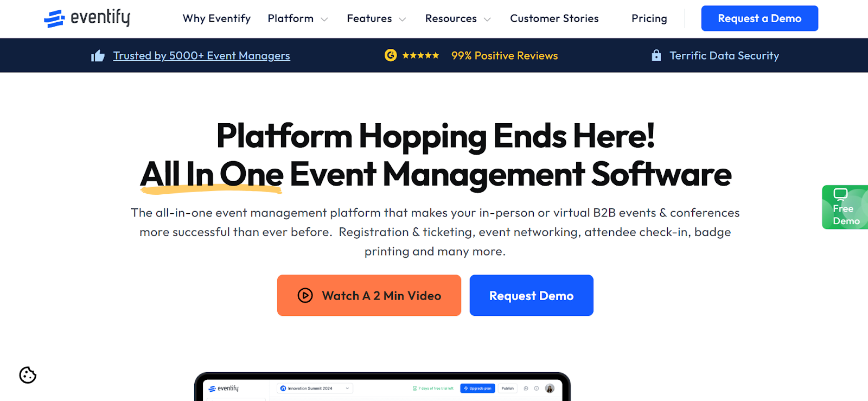Click Publish in the dashboard preview

(x=508, y=389)
